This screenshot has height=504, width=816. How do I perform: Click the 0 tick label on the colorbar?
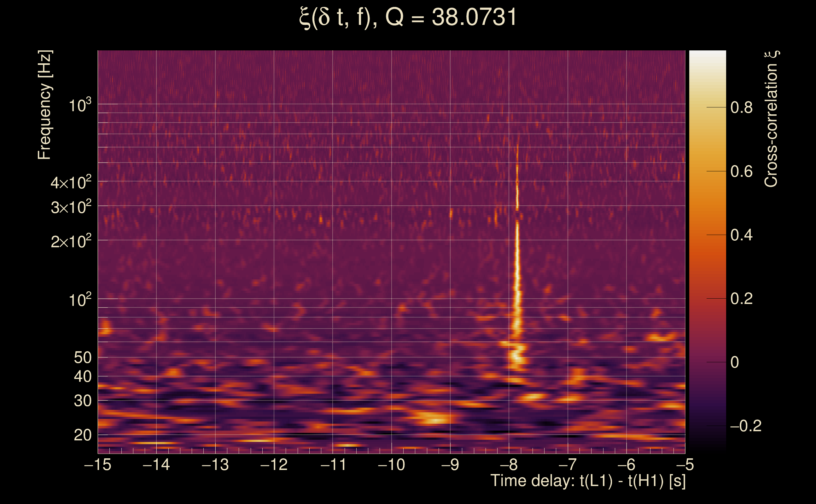[x=735, y=362]
